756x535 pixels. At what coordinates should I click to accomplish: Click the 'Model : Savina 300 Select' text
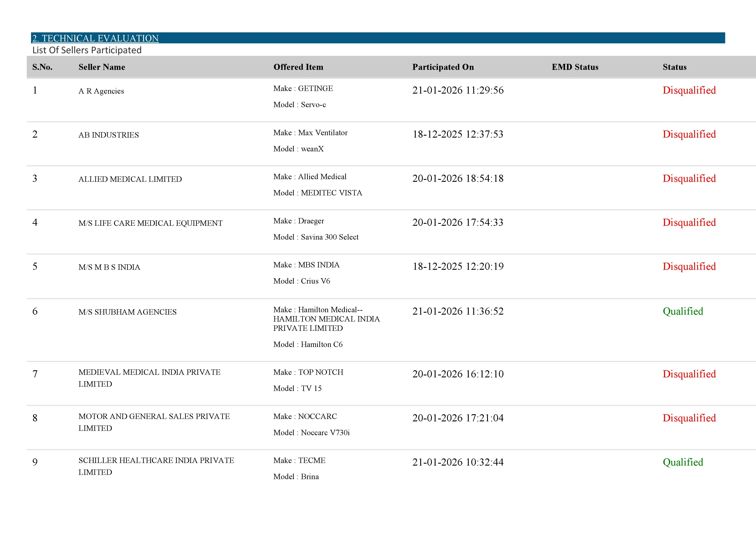tap(316, 237)
